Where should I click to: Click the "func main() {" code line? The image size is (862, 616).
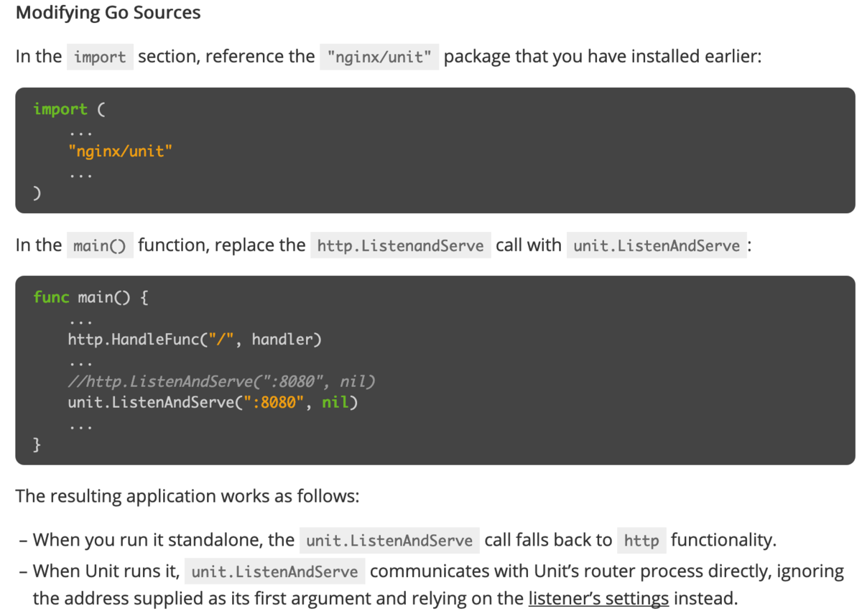coord(91,297)
